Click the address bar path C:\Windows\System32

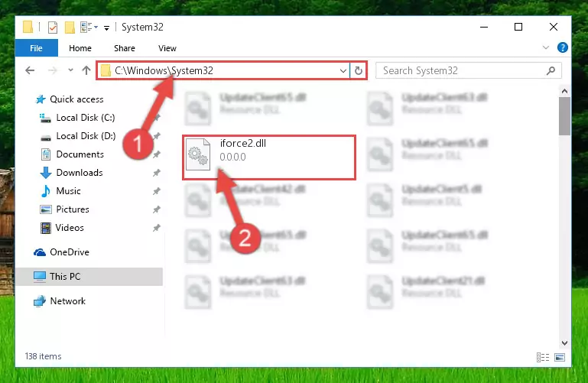[x=164, y=70]
